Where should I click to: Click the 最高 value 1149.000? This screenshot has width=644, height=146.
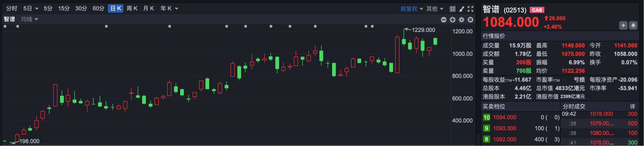pos(573,45)
